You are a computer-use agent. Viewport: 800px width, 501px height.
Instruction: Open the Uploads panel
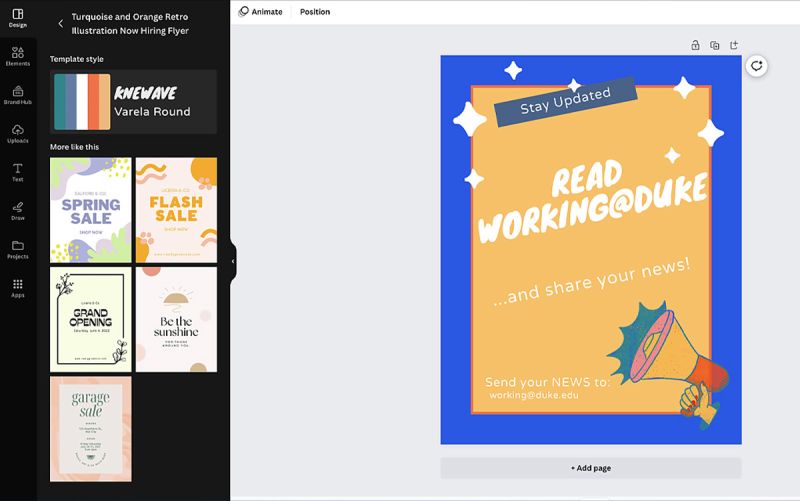tap(18, 134)
